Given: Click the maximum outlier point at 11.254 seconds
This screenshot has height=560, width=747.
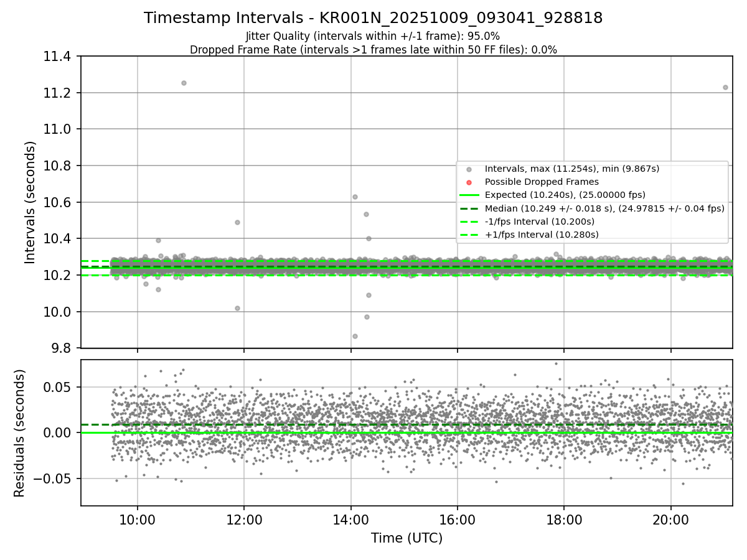Looking at the screenshot, I should [184, 83].
